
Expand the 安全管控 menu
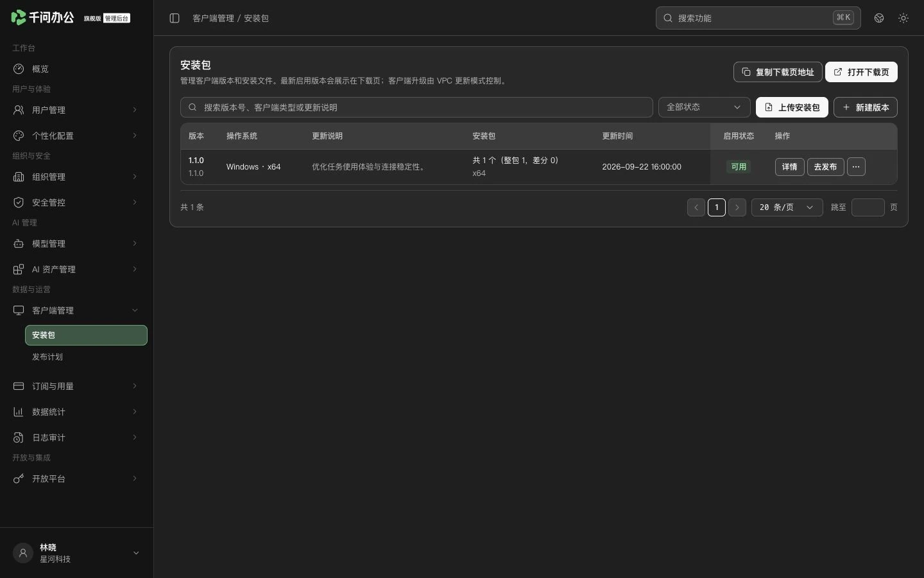tap(77, 202)
